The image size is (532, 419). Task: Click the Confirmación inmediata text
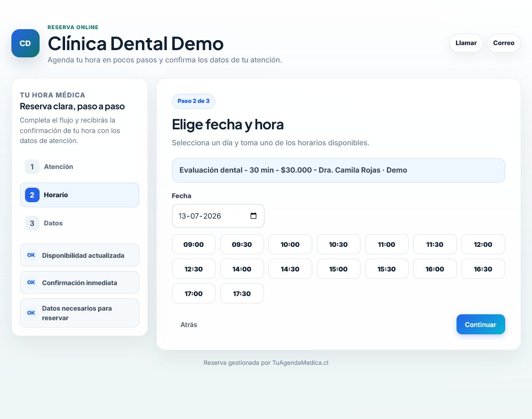point(79,282)
